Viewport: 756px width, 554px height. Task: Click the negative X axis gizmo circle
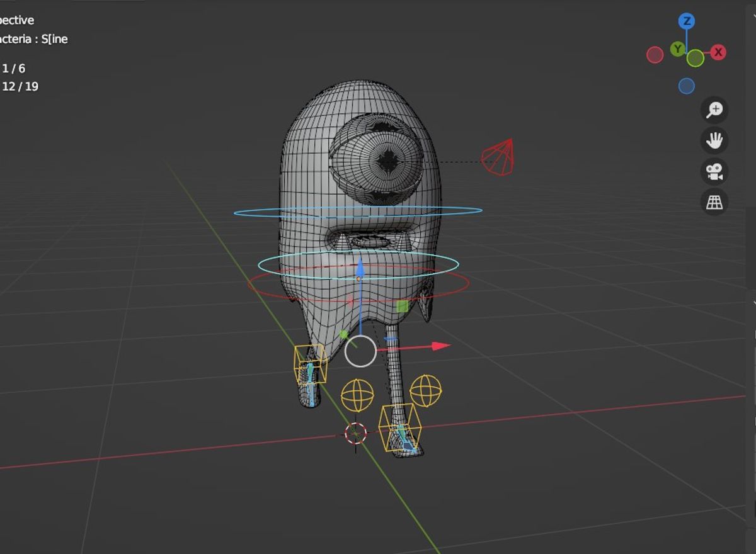pyautogui.click(x=655, y=55)
